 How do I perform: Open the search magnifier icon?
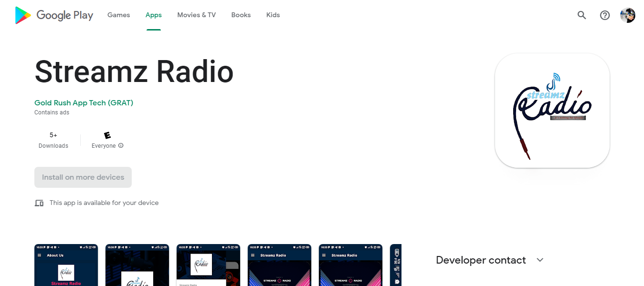point(581,15)
